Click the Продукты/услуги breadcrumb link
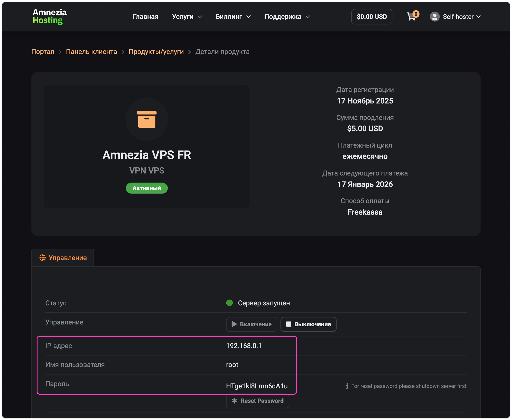Image resolution: width=512 pixels, height=420 pixels. (x=156, y=52)
